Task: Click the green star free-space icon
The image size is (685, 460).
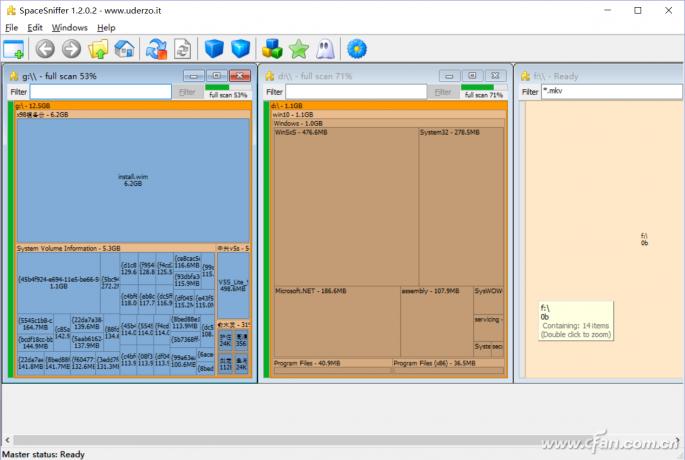Action: point(299,49)
